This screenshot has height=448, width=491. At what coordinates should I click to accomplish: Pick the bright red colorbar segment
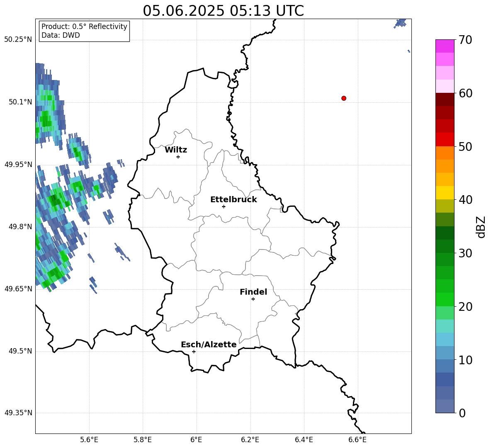445,140
